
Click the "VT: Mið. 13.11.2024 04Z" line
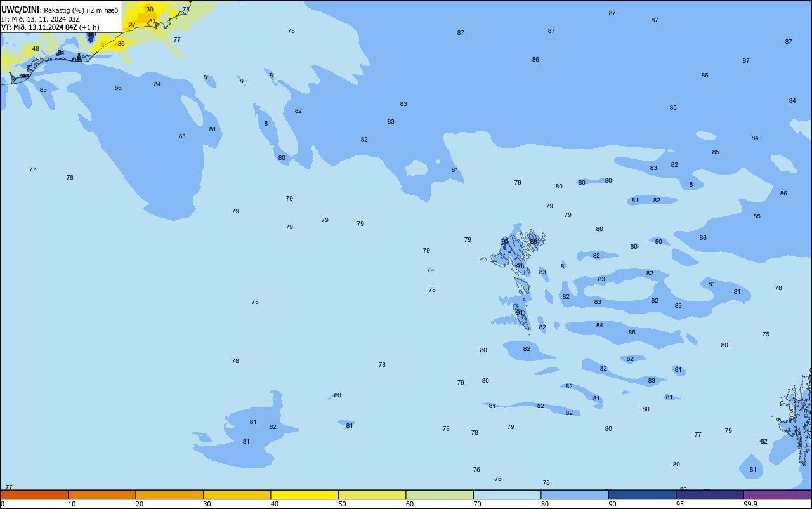39,27
